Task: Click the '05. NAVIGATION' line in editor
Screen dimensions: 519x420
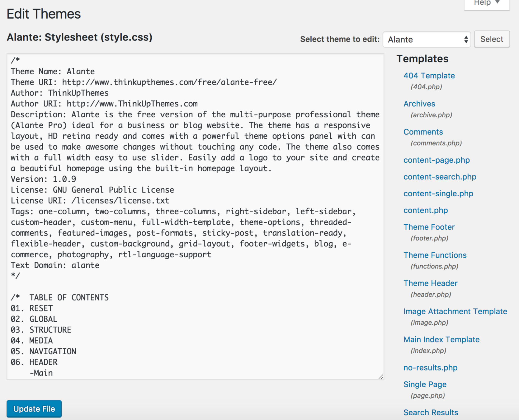Action: 43,352
